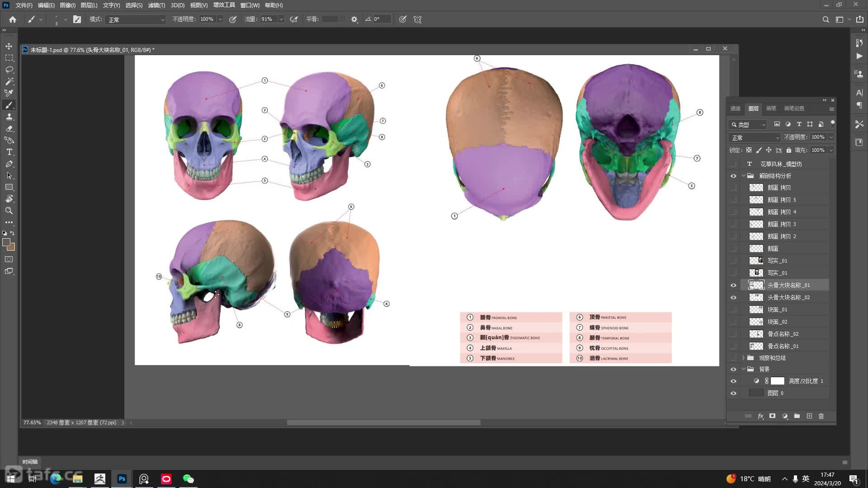868x488 pixels.
Task: Select the Lasso tool
Action: point(9,70)
